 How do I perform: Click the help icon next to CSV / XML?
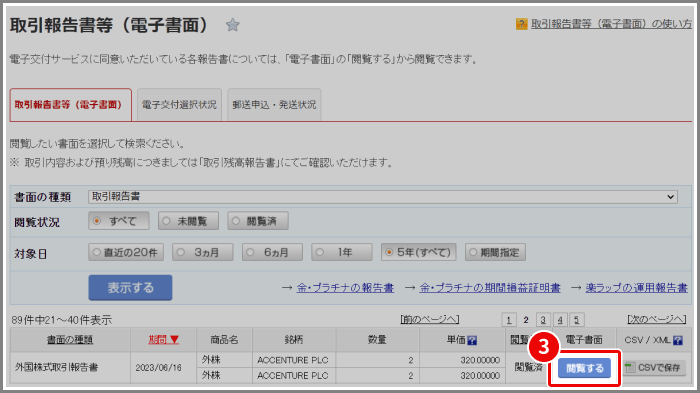tap(678, 340)
